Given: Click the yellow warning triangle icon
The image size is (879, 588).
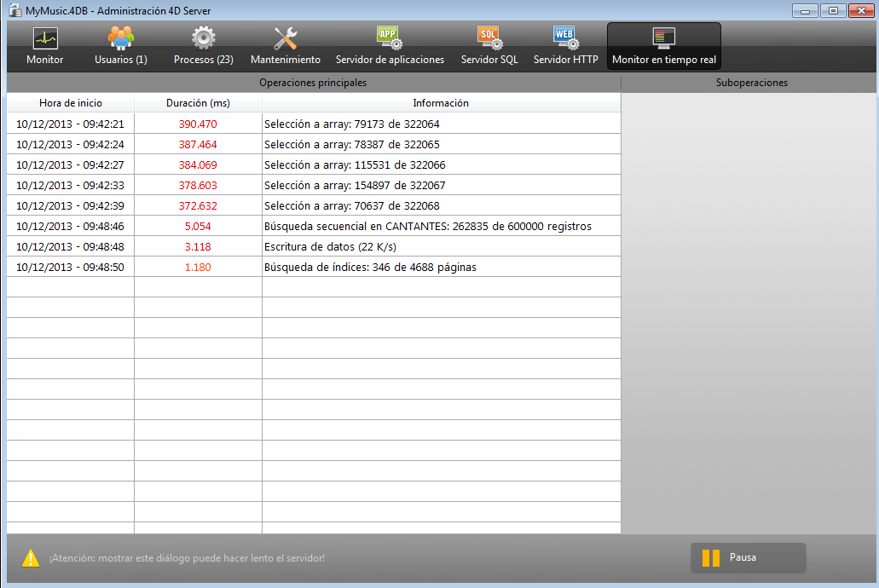Looking at the screenshot, I should (x=31, y=559).
